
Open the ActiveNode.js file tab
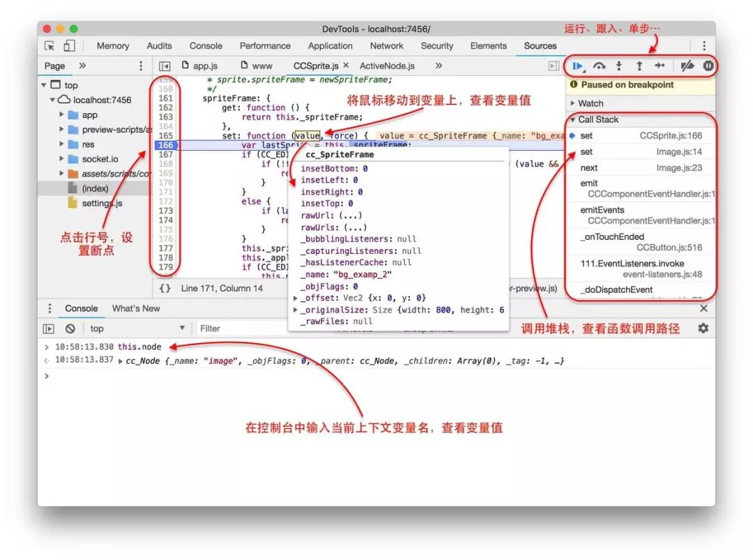click(387, 66)
